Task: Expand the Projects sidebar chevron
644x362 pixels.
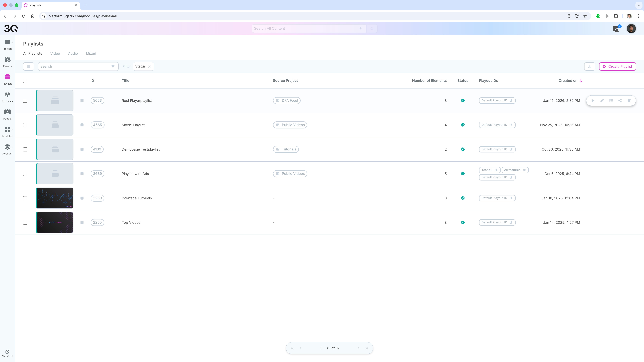Action: point(12,42)
